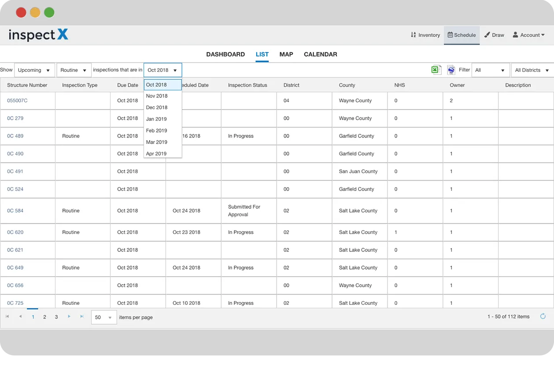Image resolution: width=554 pixels, height=392 pixels.
Task: Sort by Description column header
Action: point(518,85)
